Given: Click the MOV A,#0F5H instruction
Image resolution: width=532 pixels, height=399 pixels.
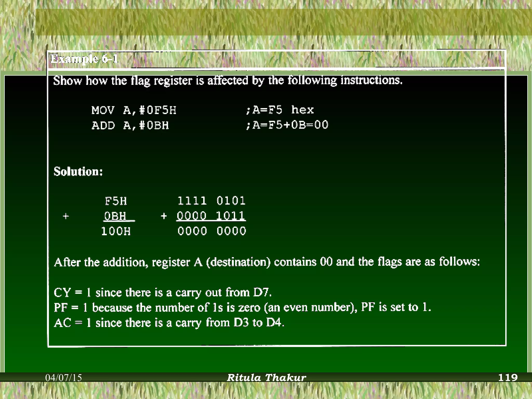Looking at the screenshot, I should click(134, 110).
